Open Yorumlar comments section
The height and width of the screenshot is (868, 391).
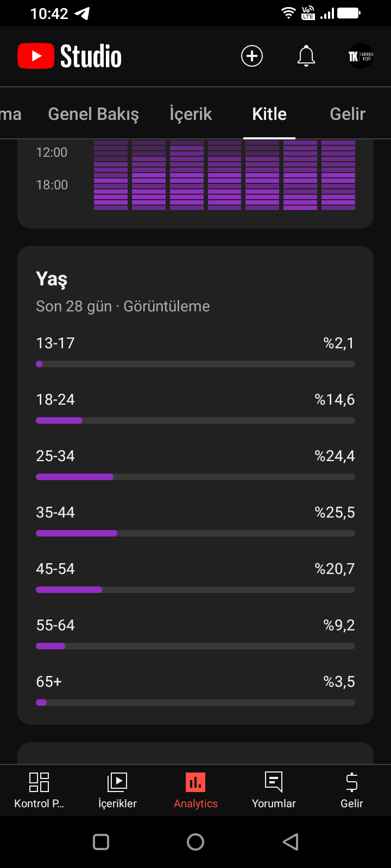tap(274, 790)
